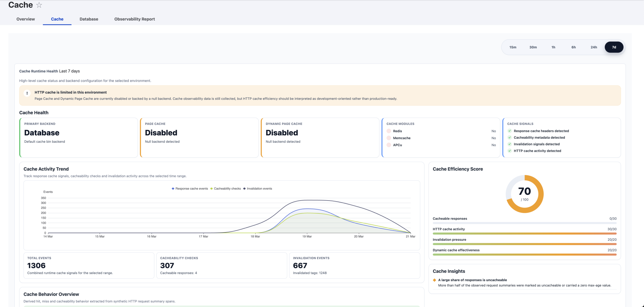Click the Dynamic Page Cache Disabled card
The height and width of the screenshot is (307, 644).
pos(320,138)
